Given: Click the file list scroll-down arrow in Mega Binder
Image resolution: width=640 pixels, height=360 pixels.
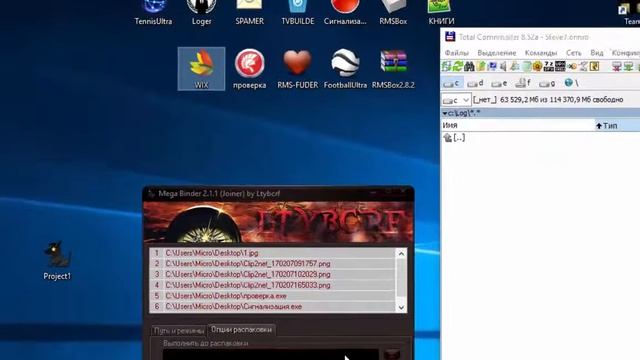Looking at the screenshot, I should pos(401,307).
